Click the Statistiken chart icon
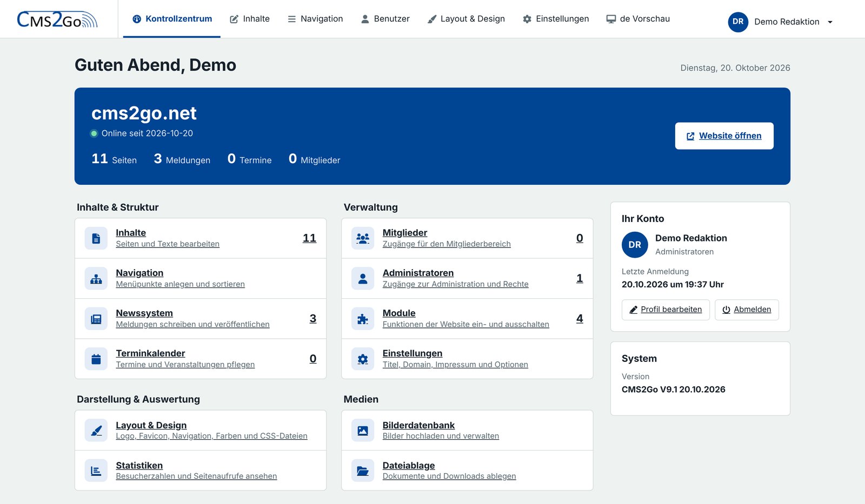 (96, 471)
